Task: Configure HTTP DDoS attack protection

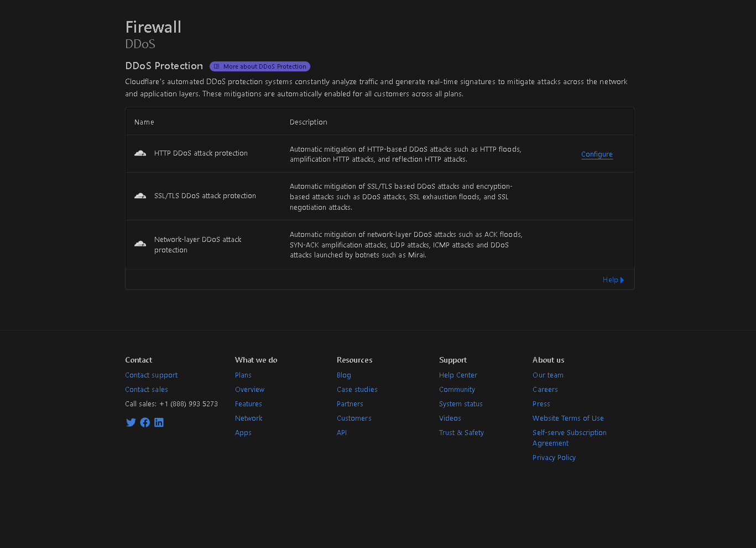Action: click(x=597, y=154)
